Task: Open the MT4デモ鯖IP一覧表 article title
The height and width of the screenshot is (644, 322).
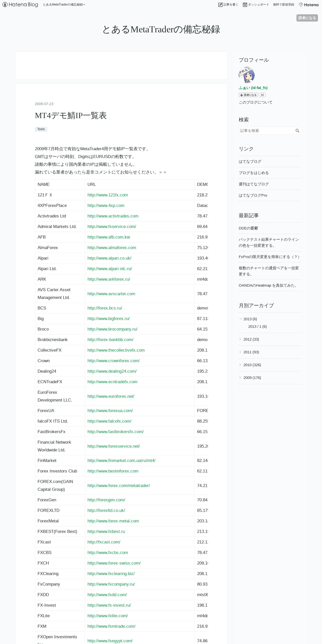Action: [71, 116]
